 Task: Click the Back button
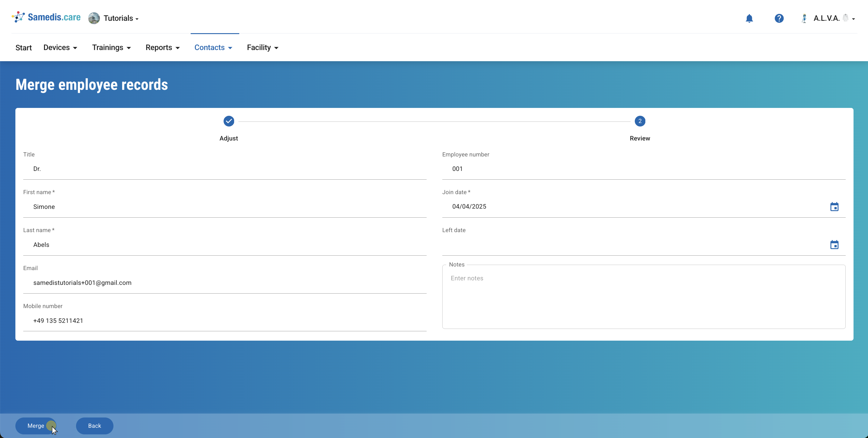tap(94, 426)
